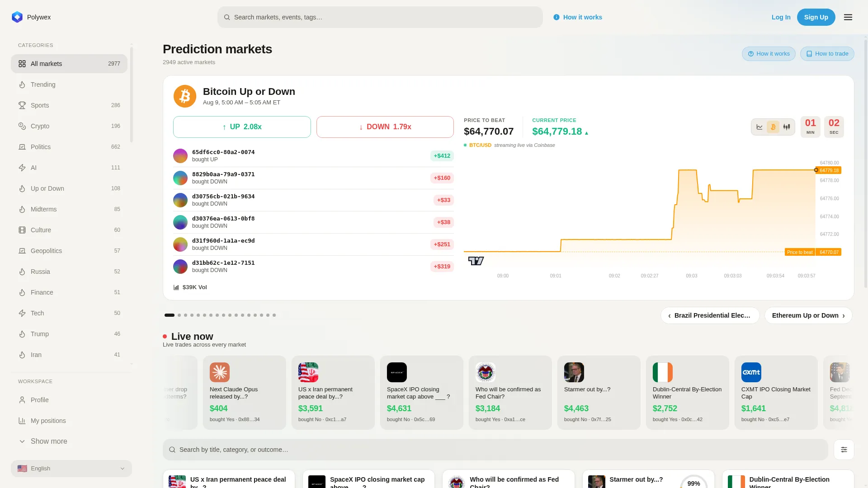Click the SpaceX IPO live card icon
Viewport: 868px width, 488px height.
tap(397, 372)
